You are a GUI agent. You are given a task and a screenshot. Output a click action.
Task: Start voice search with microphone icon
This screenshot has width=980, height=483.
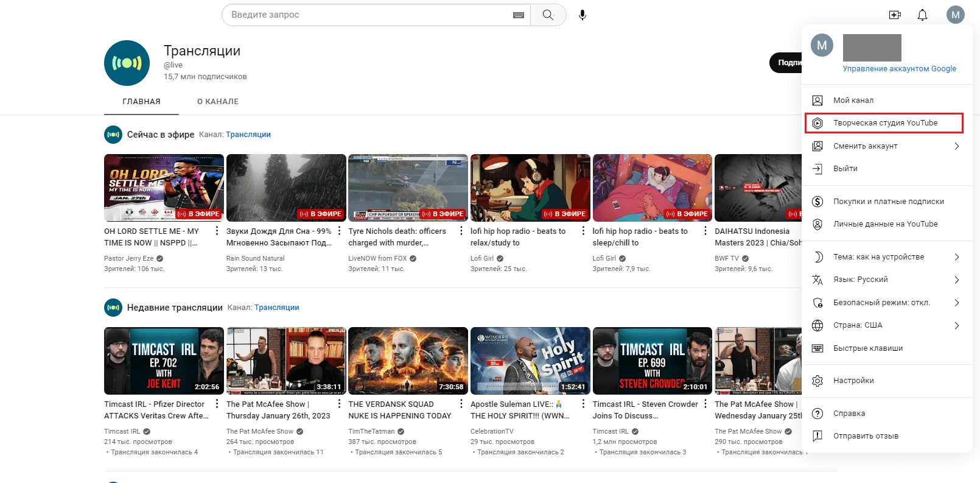[583, 15]
